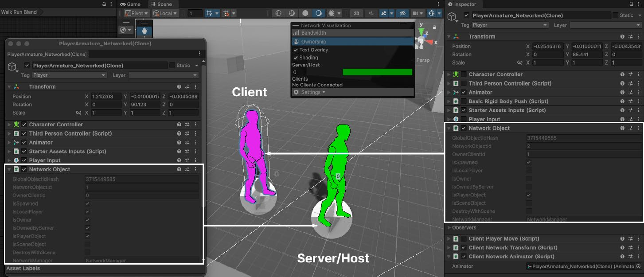
Task: Enable Client Player Move script checkbox
Action: tap(464, 238)
